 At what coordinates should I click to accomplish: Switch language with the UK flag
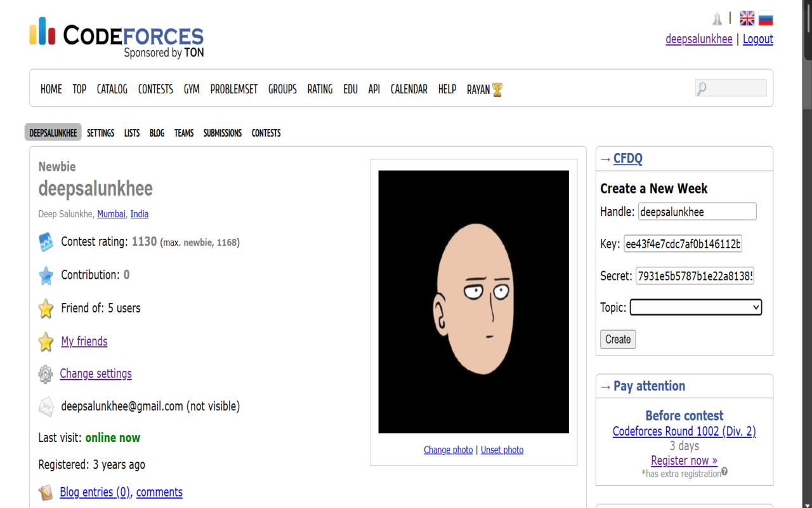click(747, 18)
